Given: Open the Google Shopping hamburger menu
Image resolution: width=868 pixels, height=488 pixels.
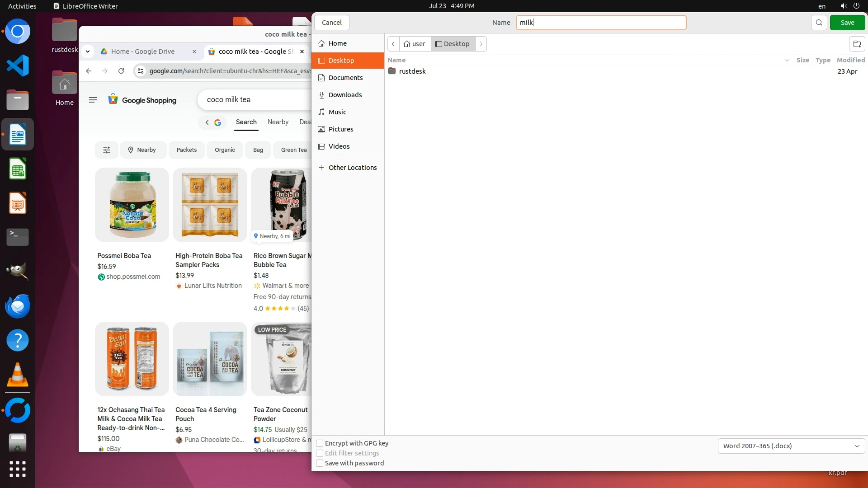Looking at the screenshot, I should [x=93, y=100].
